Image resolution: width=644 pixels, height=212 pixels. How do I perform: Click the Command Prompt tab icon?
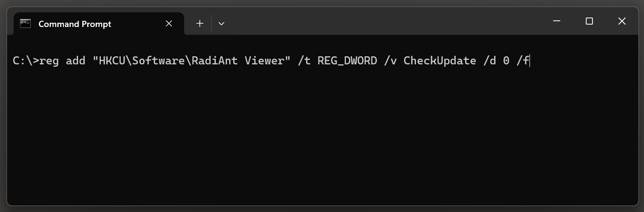pos(26,24)
